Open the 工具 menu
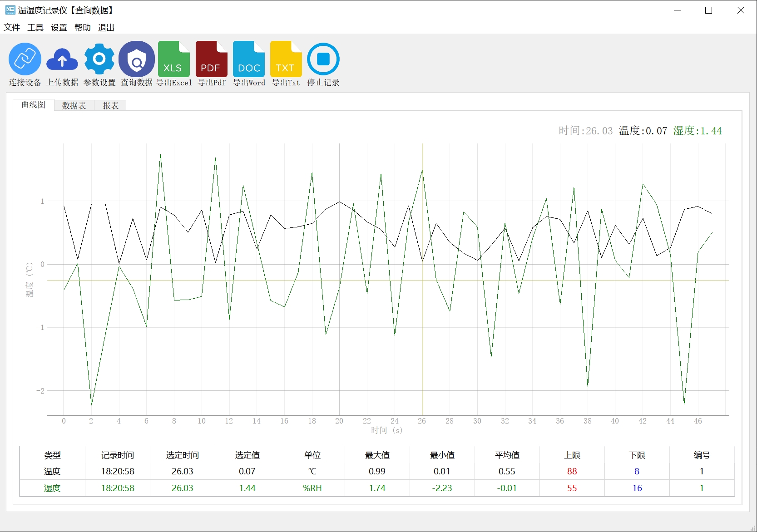 35,28
